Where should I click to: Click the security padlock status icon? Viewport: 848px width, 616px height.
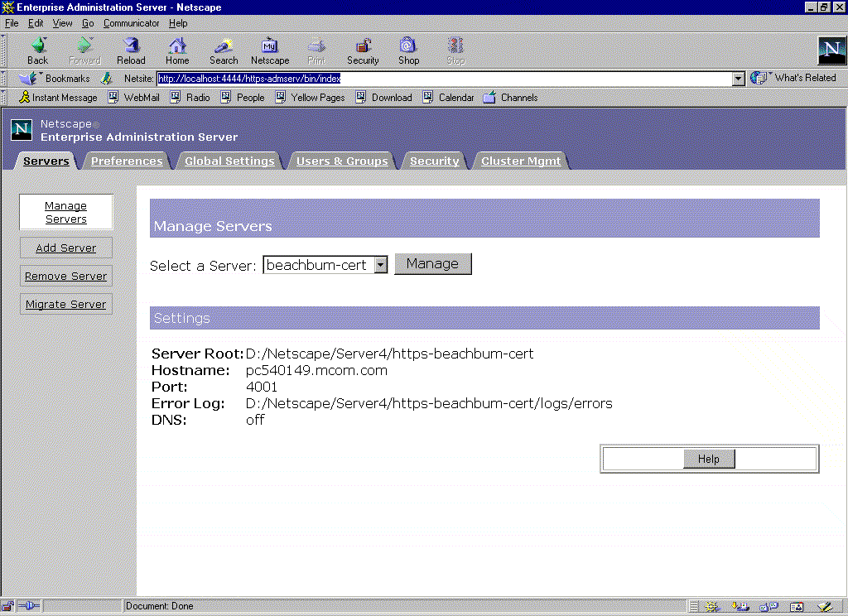click(7, 606)
